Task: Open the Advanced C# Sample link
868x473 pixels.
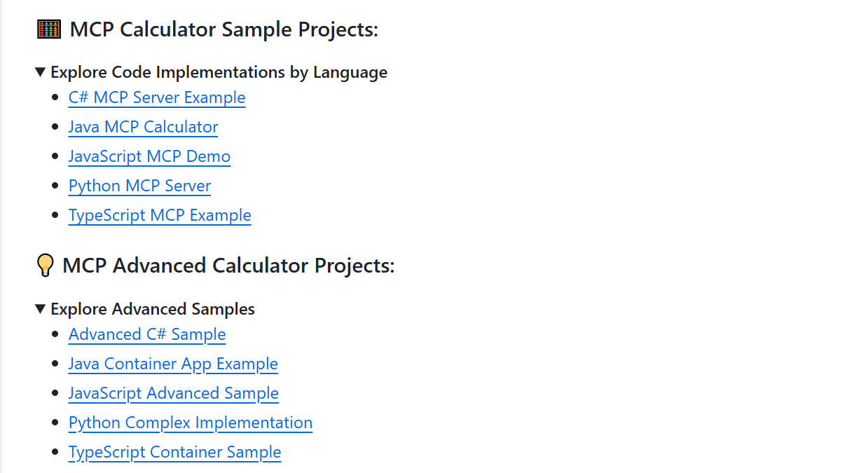Action: tap(147, 334)
